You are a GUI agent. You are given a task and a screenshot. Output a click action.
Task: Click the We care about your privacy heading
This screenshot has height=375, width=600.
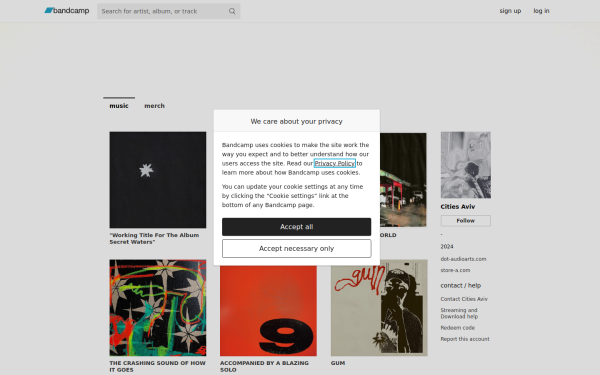pyautogui.click(x=296, y=121)
